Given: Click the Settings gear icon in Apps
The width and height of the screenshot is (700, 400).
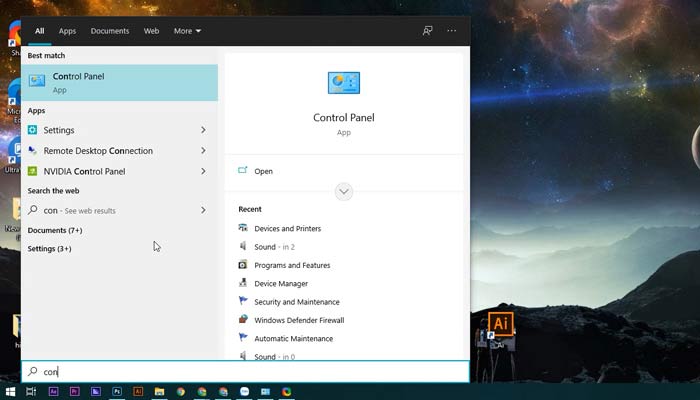Looking at the screenshot, I should click(33, 130).
